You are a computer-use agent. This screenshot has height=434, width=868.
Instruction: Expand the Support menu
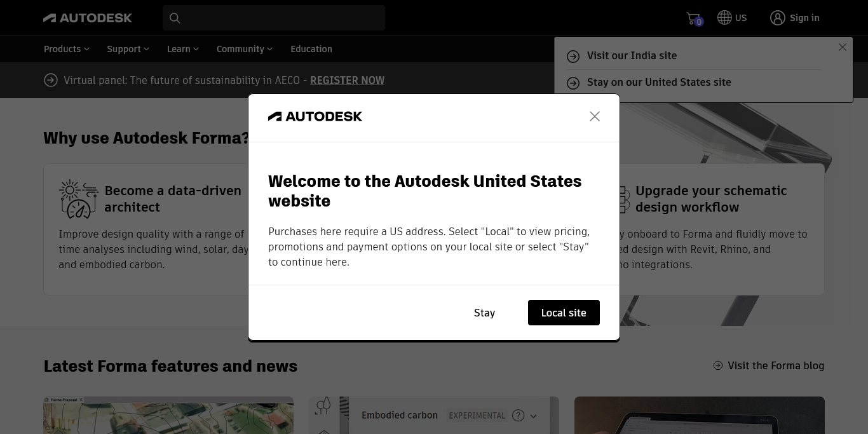pos(128,49)
